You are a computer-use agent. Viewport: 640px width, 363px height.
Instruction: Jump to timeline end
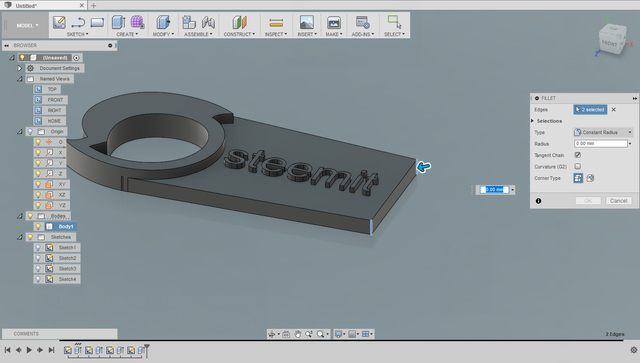coord(51,350)
